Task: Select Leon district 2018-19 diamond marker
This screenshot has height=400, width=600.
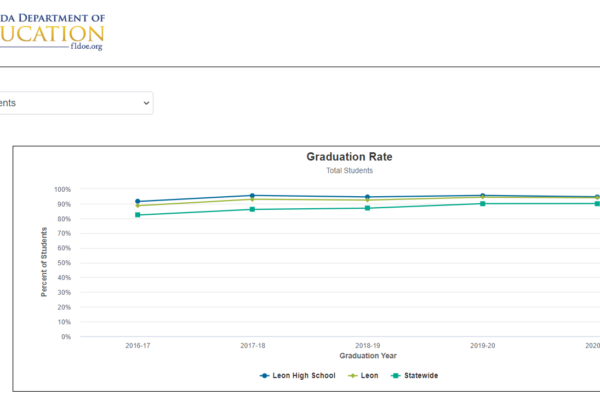Action: (367, 200)
